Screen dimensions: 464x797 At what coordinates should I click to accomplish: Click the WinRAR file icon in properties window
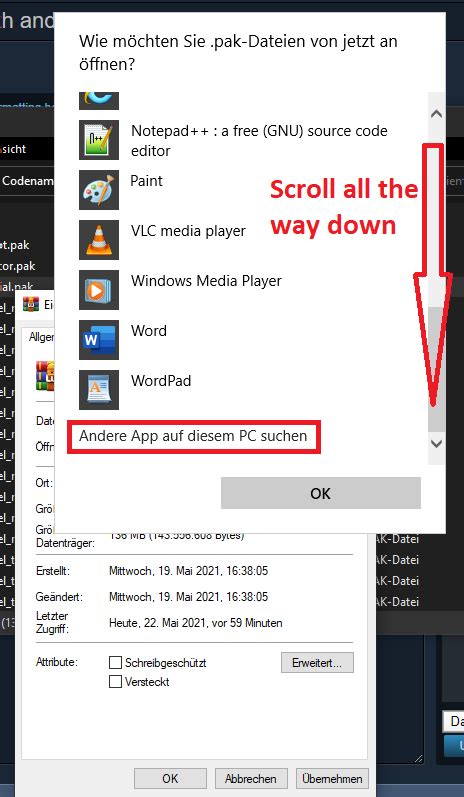pos(45,375)
